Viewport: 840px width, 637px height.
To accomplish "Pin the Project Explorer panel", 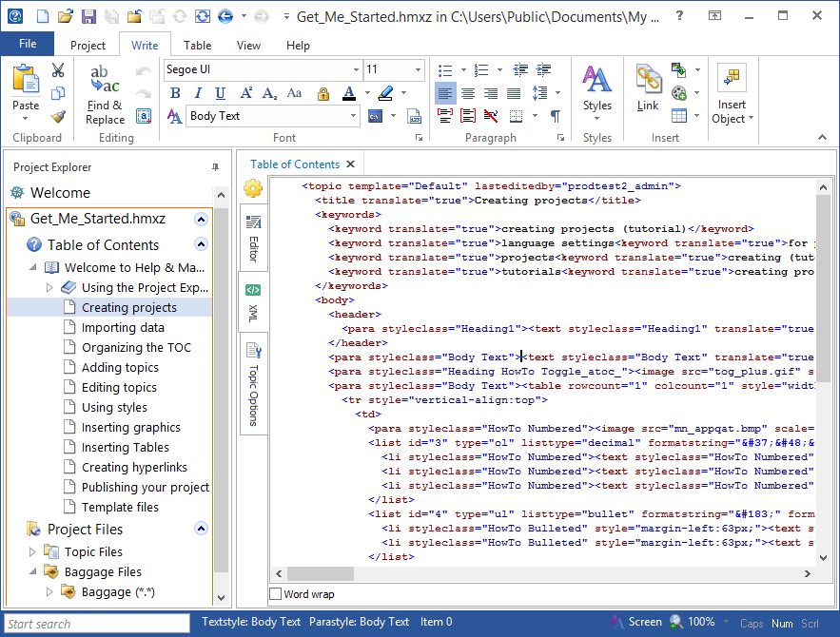I will [215, 167].
